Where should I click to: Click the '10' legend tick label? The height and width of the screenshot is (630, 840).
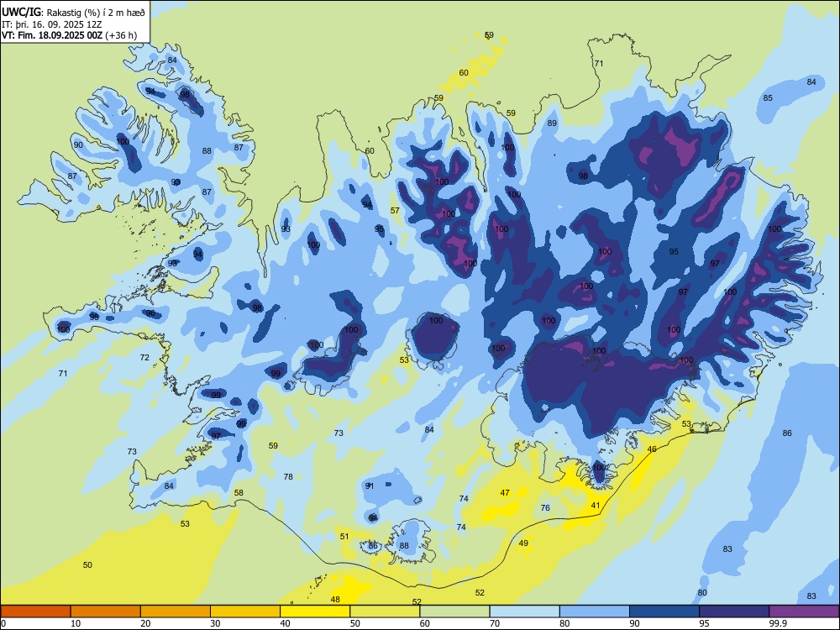[x=76, y=623]
